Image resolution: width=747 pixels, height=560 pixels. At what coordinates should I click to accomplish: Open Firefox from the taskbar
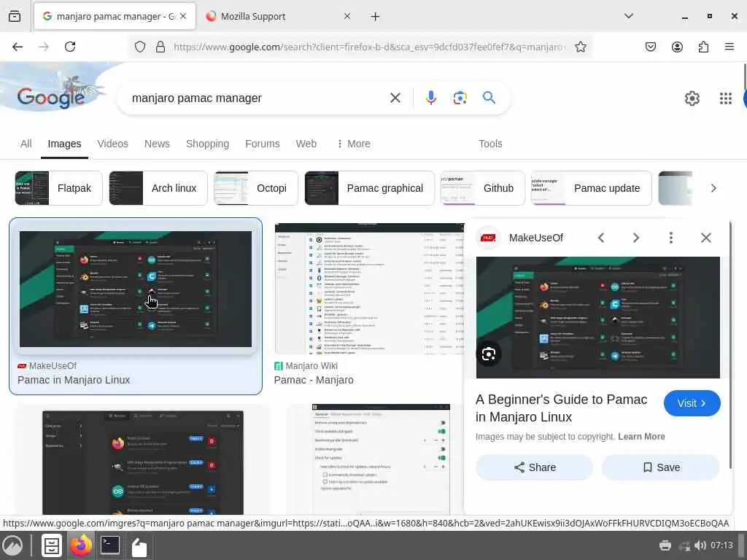click(81, 545)
